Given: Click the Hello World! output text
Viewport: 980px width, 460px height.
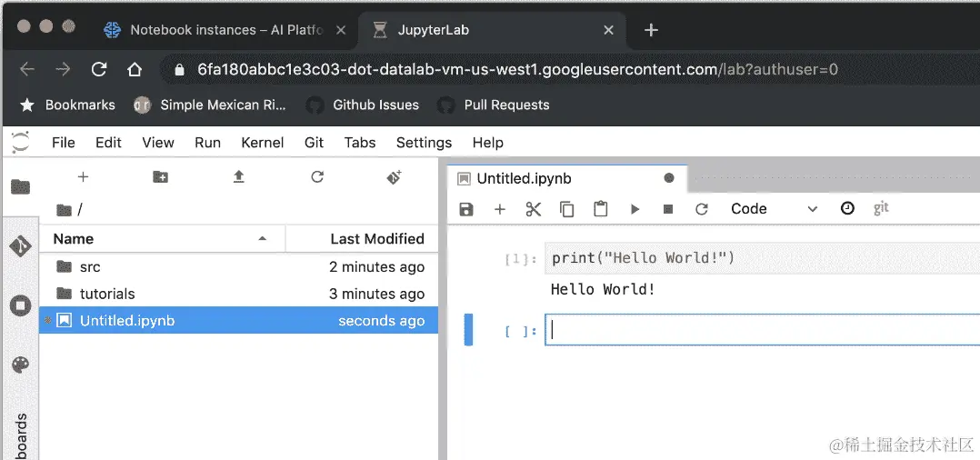Looking at the screenshot, I should 603,289.
